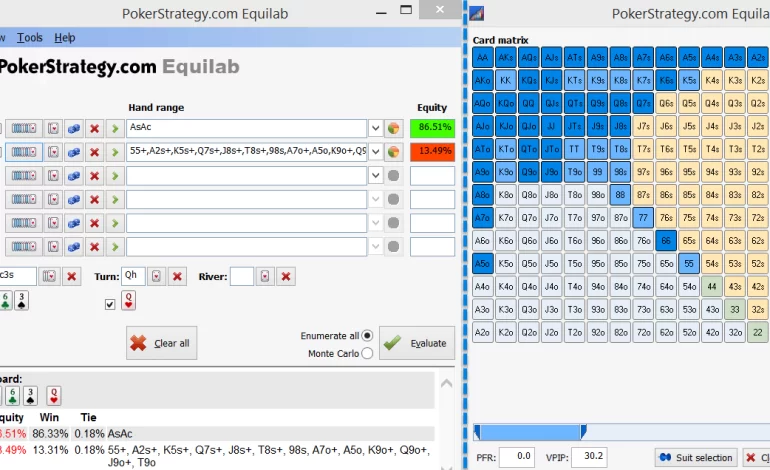The width and height of the screenshot is (770, 470).
Task: Click AsAc hand range text field
Action: [247, 129]
